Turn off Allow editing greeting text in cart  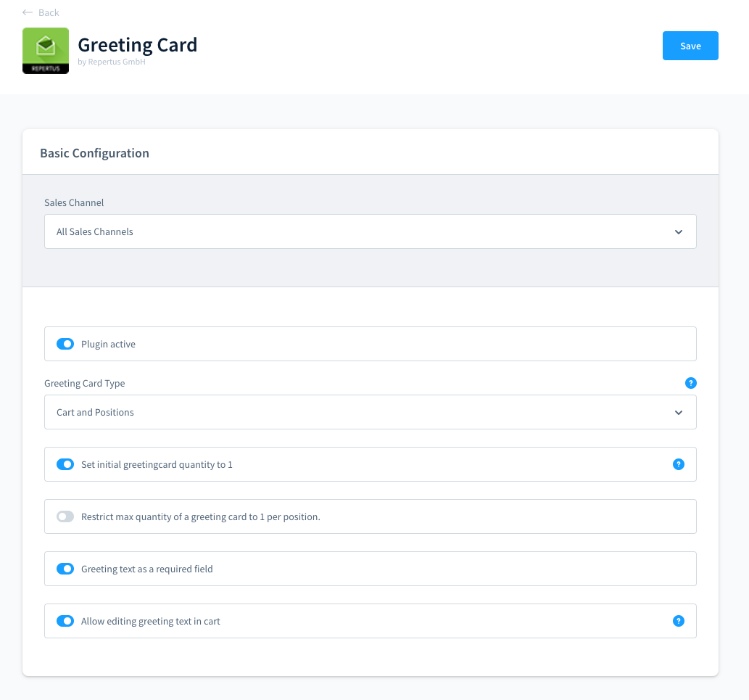click(x=65, y=621)
